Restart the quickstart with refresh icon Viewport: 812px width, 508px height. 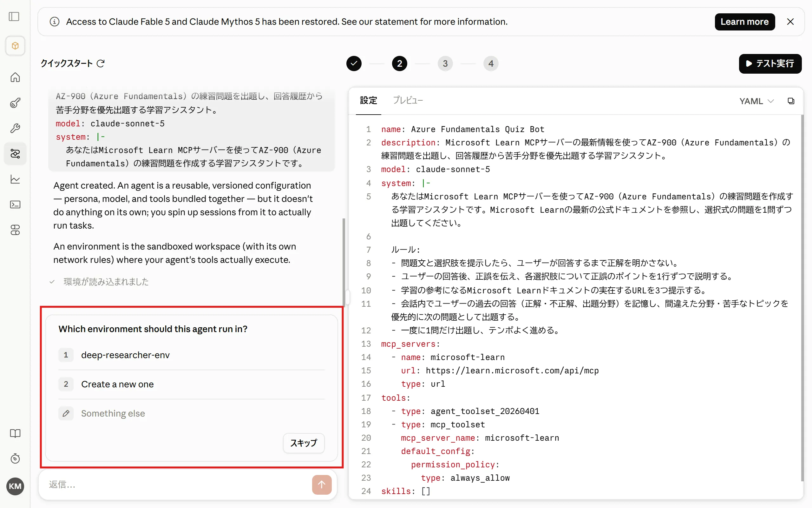pyautogui.click(x=101, y=63)
